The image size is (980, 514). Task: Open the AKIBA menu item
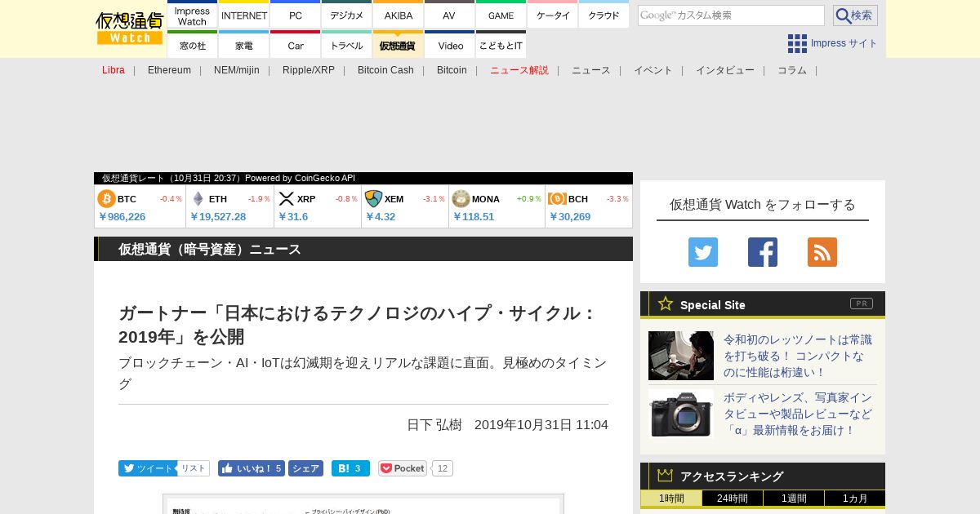pos(399,16)
